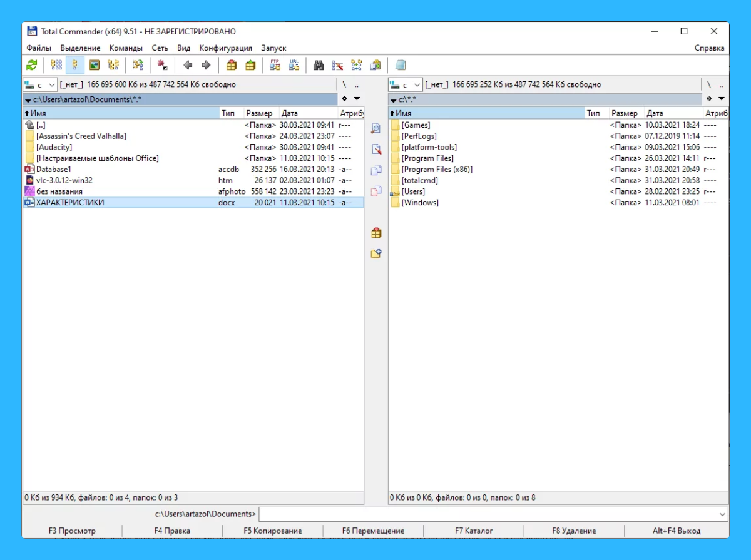The width and height of the screenshot is (751, 560).
Task: Open the Notepad icon in the toolbar
Action: 401,65
